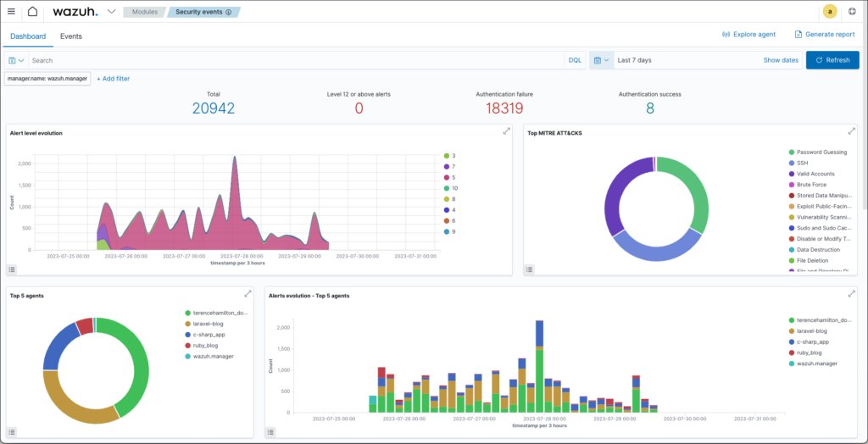Select ruby_blog in Top 5 agents legend
868x444 pixels.
pyautogui.click(x=202, y=345)
